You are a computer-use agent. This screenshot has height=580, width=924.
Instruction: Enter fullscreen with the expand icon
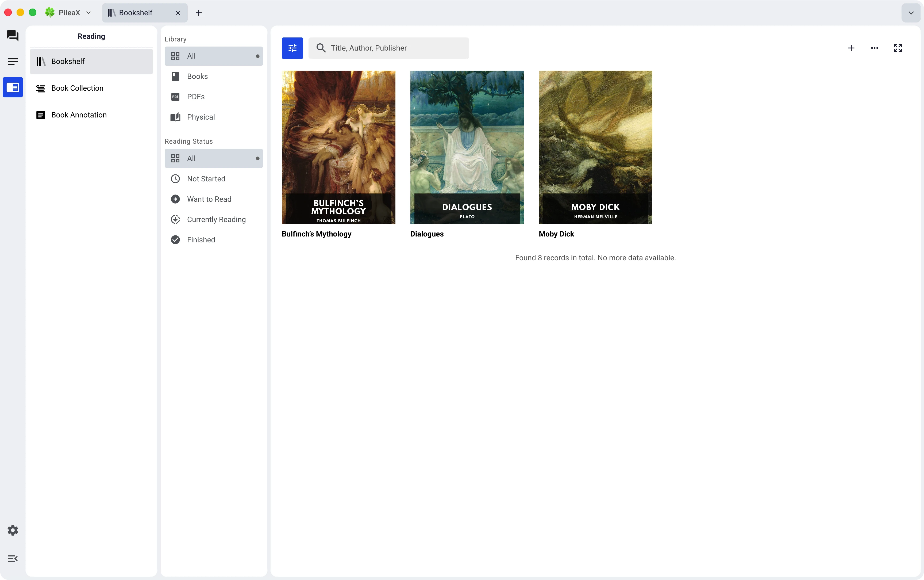click(x=898, y=48)
